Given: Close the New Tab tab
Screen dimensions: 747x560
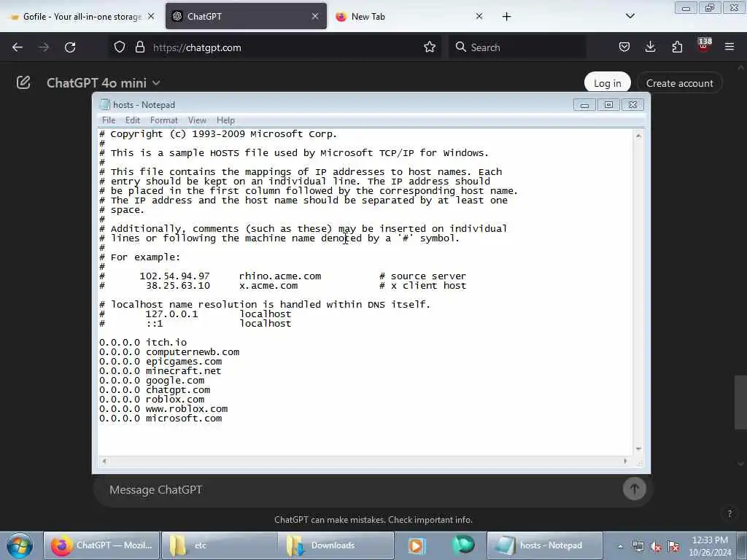Looking at the screenshot, I should pos(479,16).
